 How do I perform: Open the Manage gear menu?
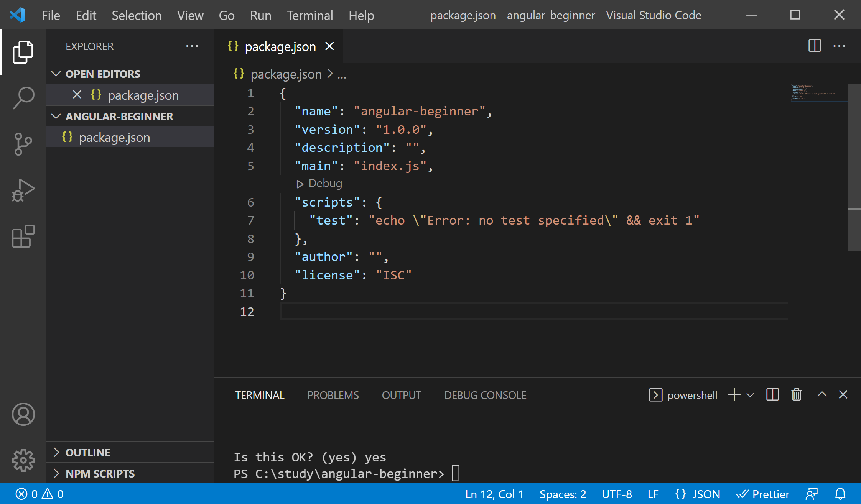pos(23,460)
